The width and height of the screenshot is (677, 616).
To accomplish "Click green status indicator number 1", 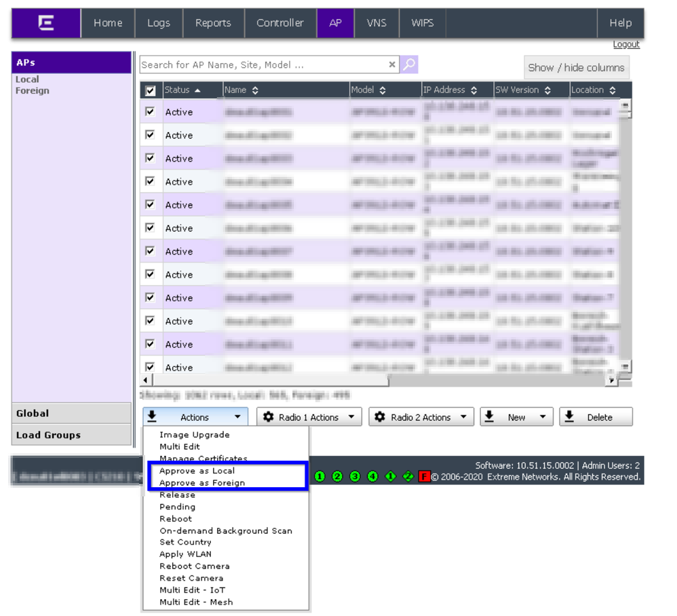I will tap(320, 476).
